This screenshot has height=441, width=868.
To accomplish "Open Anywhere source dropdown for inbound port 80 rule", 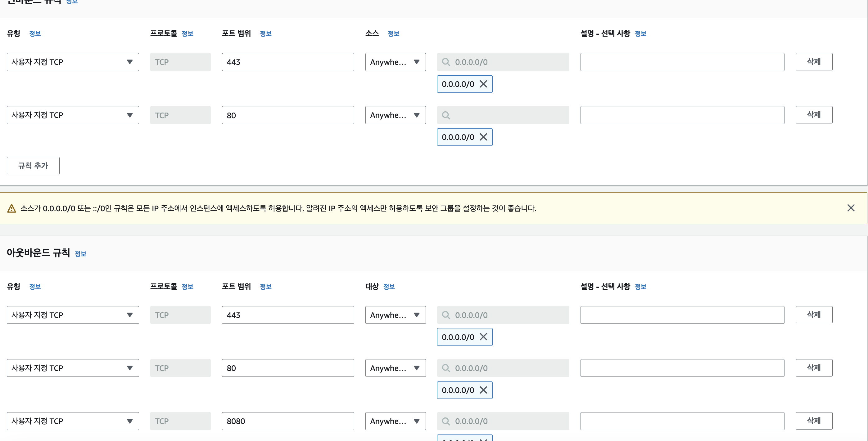I will click(395, 115).
